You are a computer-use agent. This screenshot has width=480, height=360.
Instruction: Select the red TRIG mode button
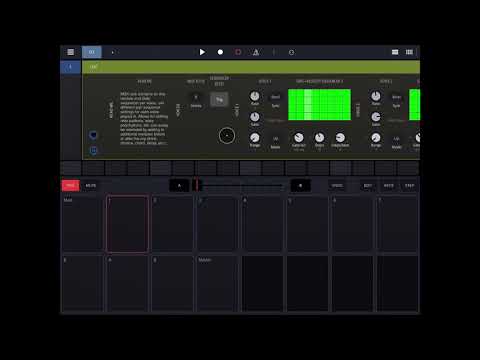pos(70,186)
